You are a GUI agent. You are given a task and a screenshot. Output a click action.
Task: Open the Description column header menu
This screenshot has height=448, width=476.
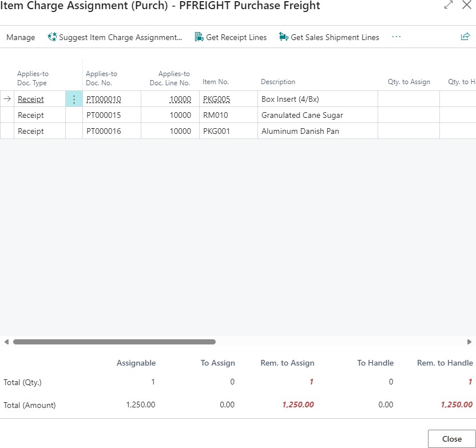pyautogui.click(x=278, y=82)
